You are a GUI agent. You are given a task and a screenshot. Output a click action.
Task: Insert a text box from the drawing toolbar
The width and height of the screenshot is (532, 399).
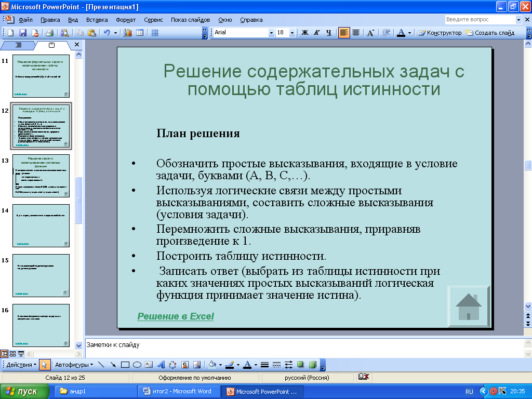149,365
